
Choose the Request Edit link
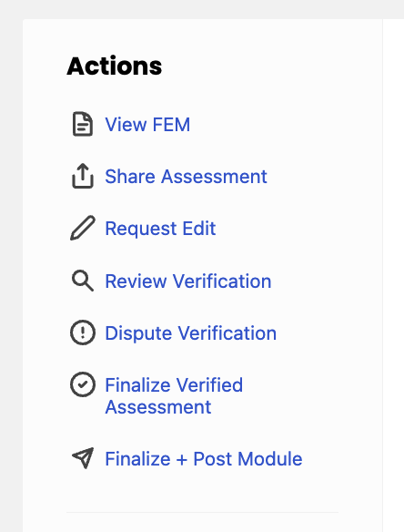(160, 229)
